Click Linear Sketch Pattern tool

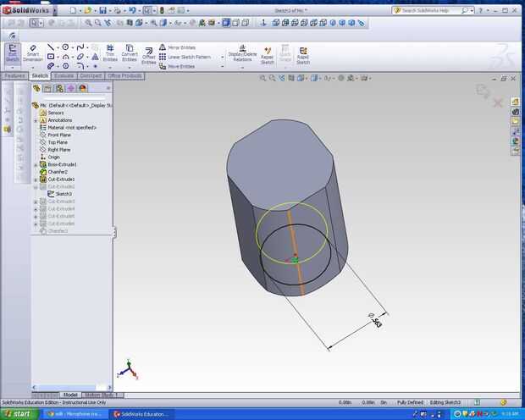(x=189, y=57)
